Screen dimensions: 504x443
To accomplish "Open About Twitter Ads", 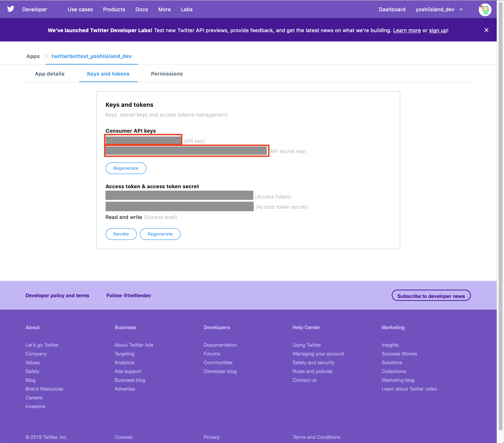I will (134, 345).
